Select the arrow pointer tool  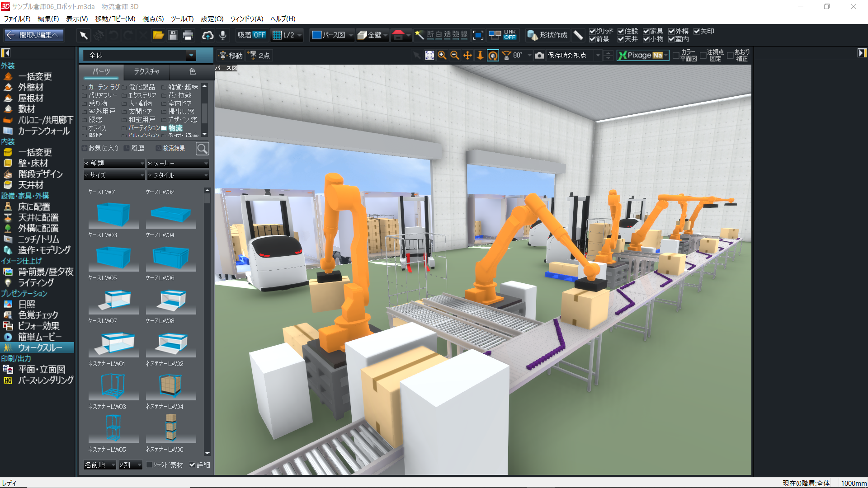[x=84, y=35]
